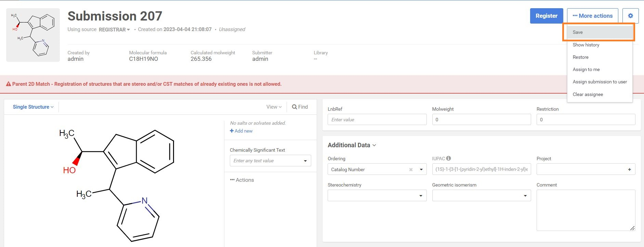
Task: Expand the Single Structure dropdown
Action: [33, 107]
